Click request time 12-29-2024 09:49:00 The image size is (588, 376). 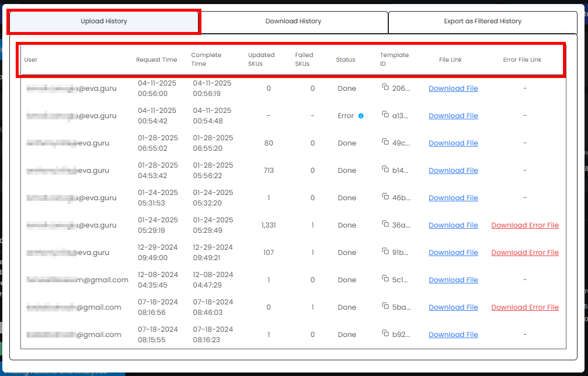[158, 253]
